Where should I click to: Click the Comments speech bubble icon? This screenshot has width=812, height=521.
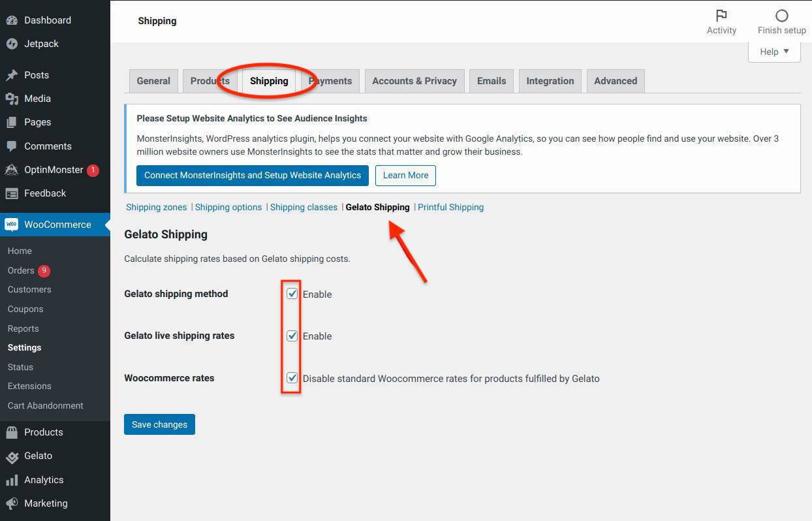click(12, 146)
